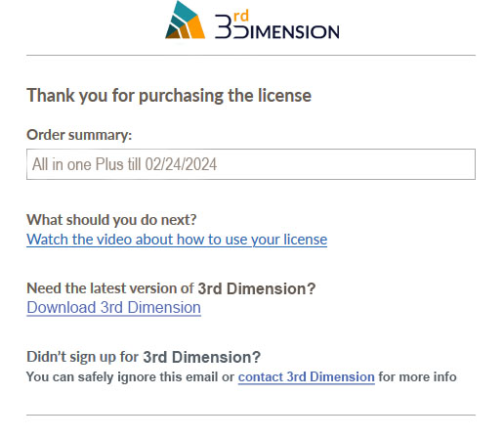Click the 'What should you do next?' heading
Screen dimensions: 504x439
click(111, 220)
